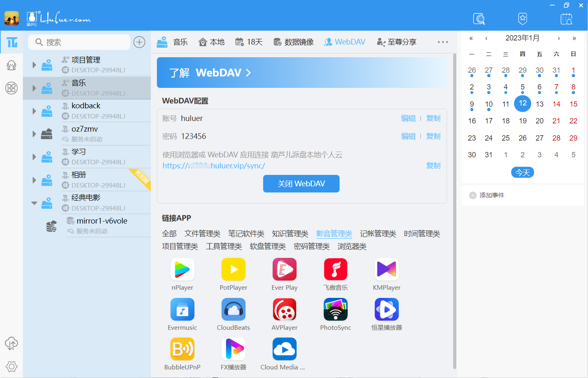
Task: Open the nPlayer app icon
Action: pyautogui.click(x=182, y=269)
